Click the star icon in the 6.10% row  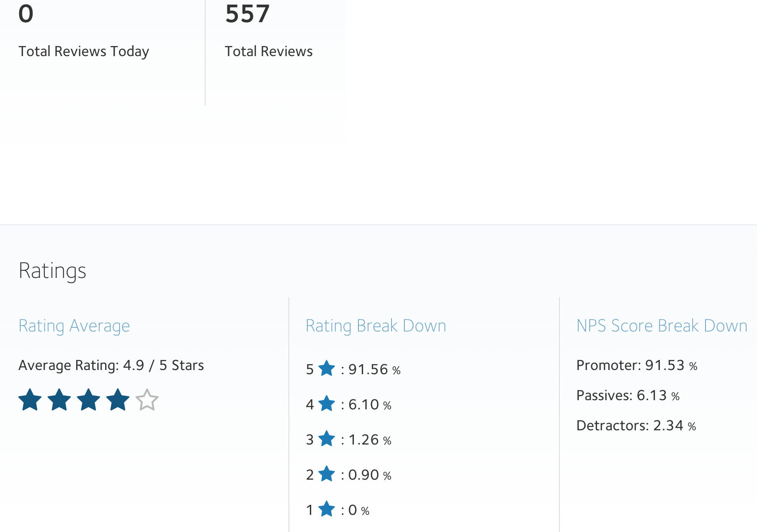pyautogui.click(x=327, y=404)
